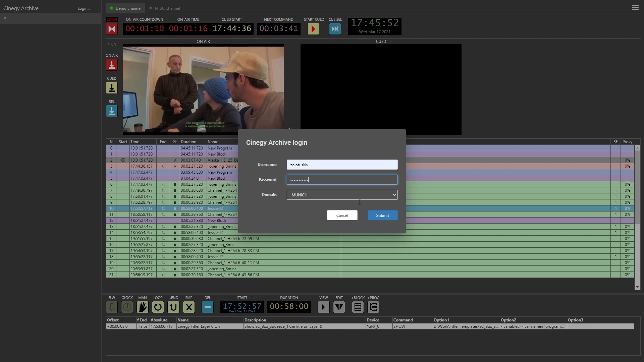This screenshot has height=362, width=644.
Task: Click the Password input field
Action: (x=342, y=180)
